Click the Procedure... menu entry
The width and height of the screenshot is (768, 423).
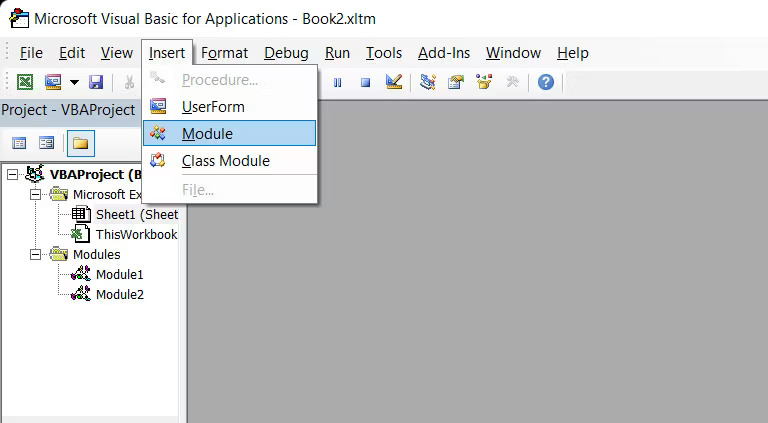[229, 80]
